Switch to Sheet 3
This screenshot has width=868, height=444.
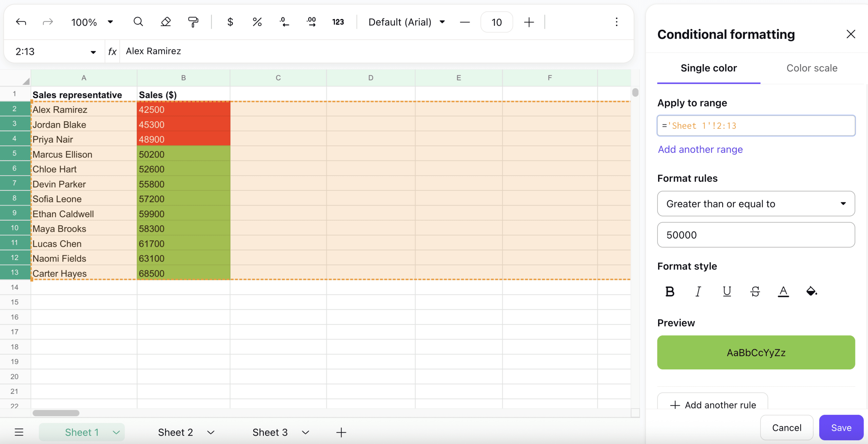coord(270,432)
